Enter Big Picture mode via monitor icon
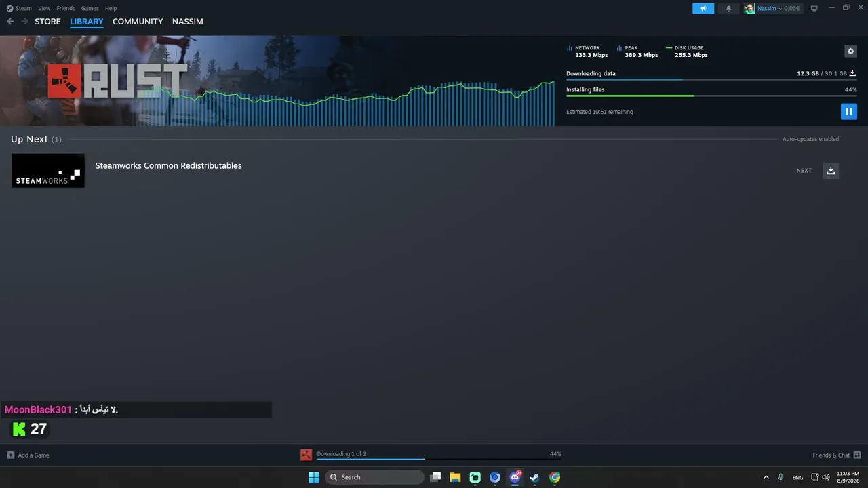 pos(814,8)
